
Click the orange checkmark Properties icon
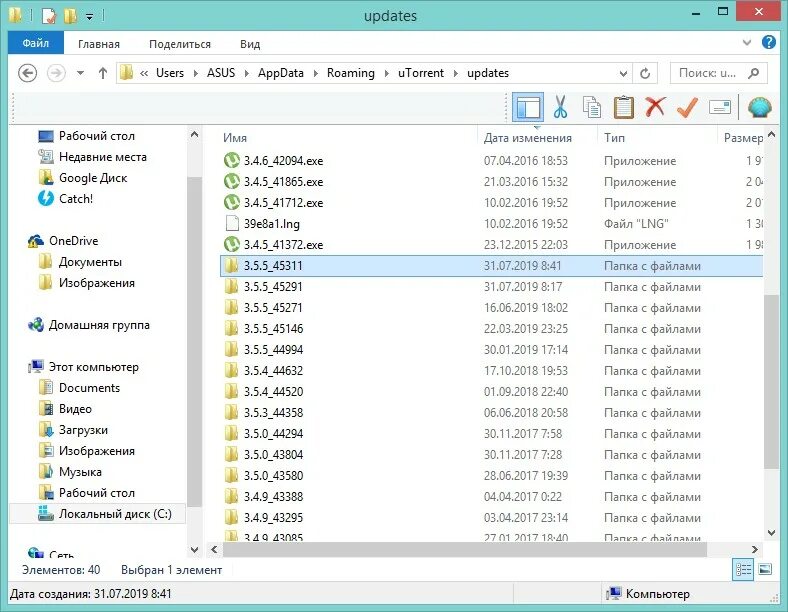click(687, 107)
